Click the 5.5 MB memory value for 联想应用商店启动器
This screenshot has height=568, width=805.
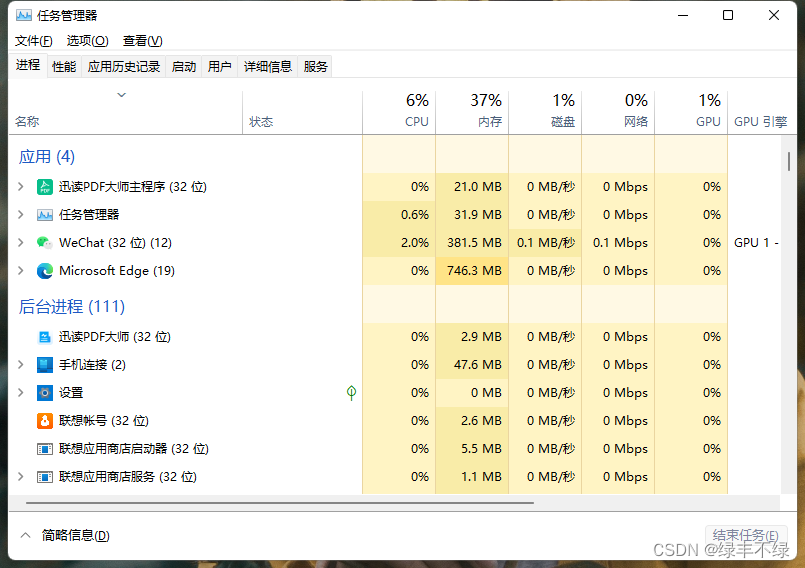[482, 449]
